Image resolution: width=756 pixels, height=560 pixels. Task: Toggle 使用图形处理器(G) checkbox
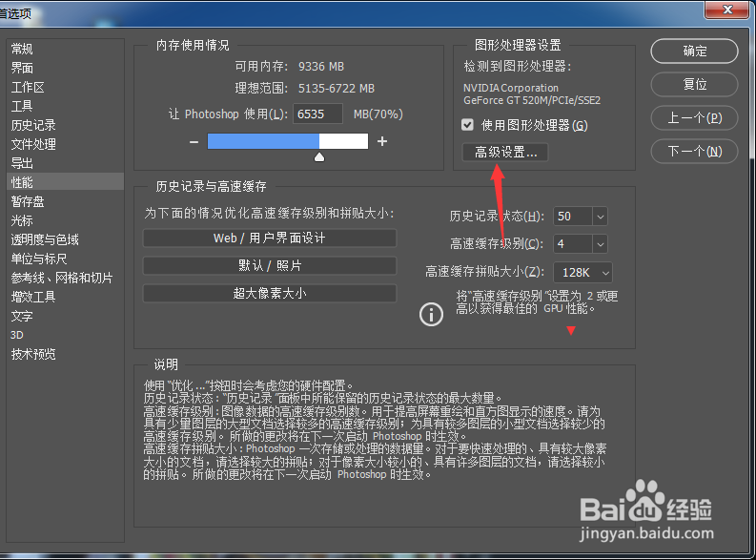coord(467,125)
